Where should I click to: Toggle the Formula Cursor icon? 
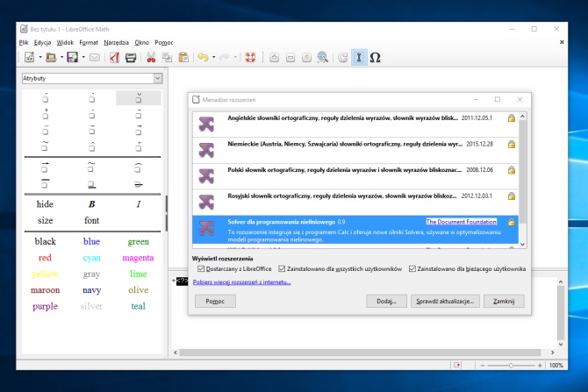coord(358,58)
